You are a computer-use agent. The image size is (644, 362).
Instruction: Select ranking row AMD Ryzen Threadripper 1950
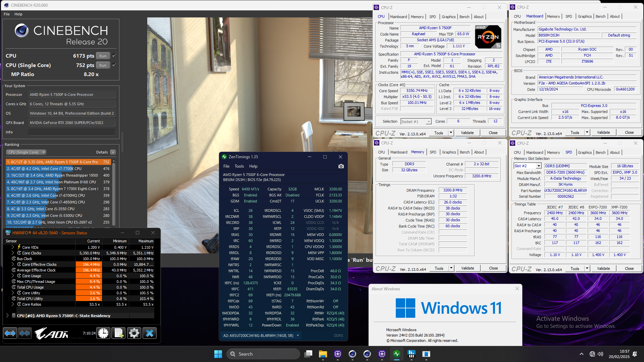point(58,175)
